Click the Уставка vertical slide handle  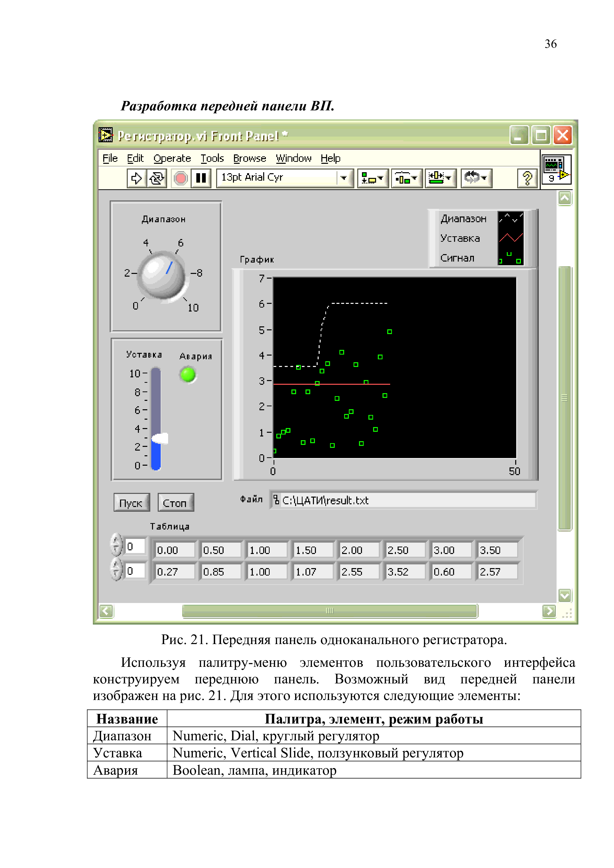click(x=160, y=438)
